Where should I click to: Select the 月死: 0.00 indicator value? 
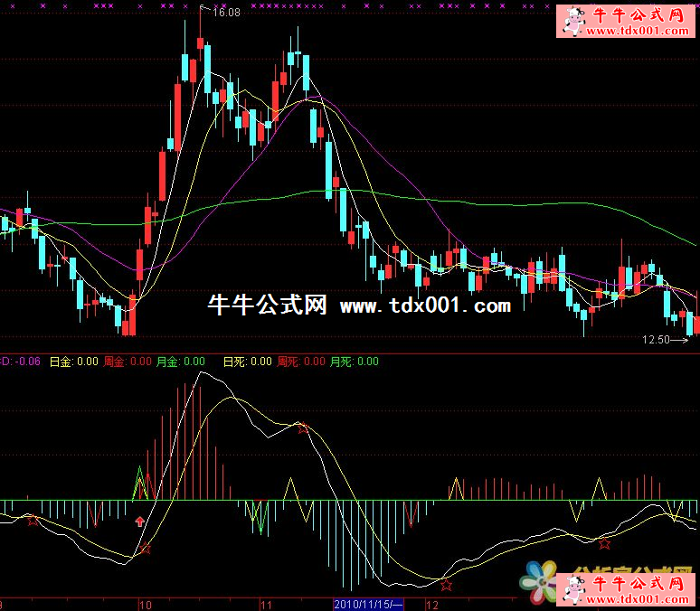(x=354, y=362)
